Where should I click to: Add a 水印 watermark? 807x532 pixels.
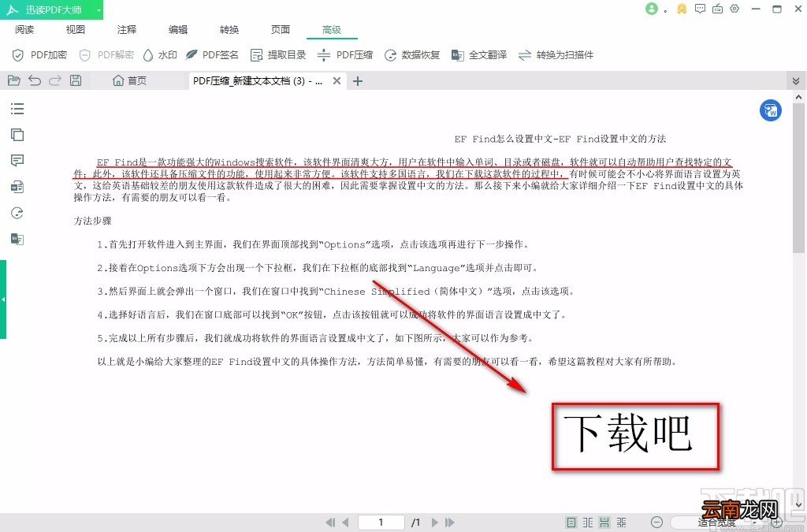[160, 55]
